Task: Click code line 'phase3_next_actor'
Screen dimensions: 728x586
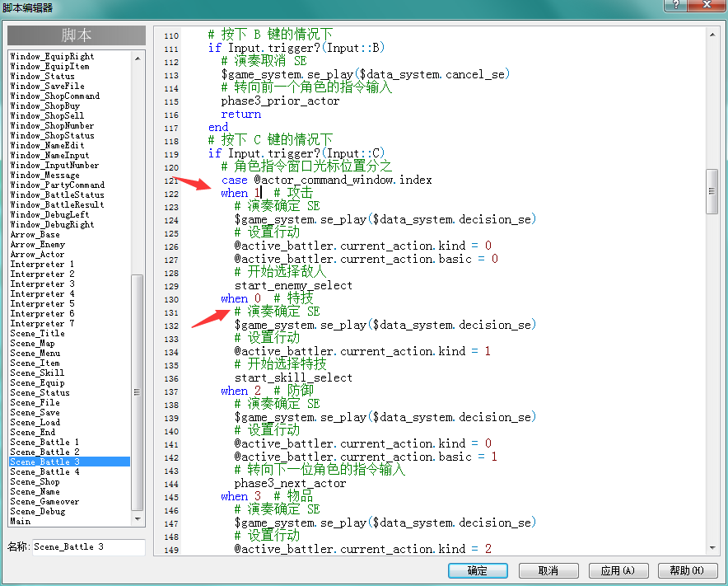Action: 290,483
